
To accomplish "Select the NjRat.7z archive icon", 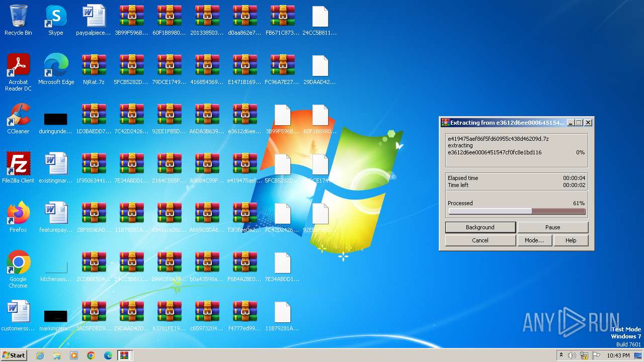I will coord(94,66).
